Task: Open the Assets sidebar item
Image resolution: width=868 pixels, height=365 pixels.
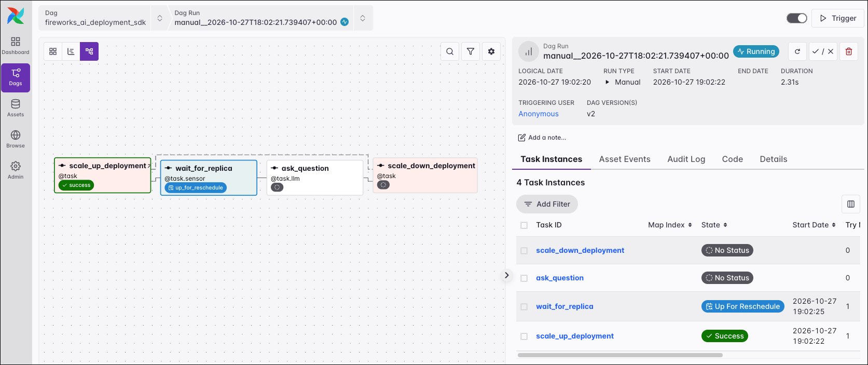Action: point(16,108)
